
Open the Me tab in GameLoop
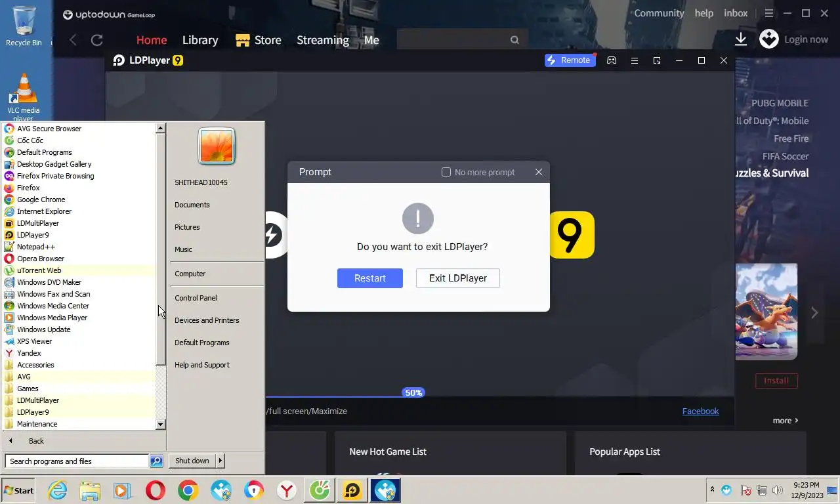tap(371, 40)
